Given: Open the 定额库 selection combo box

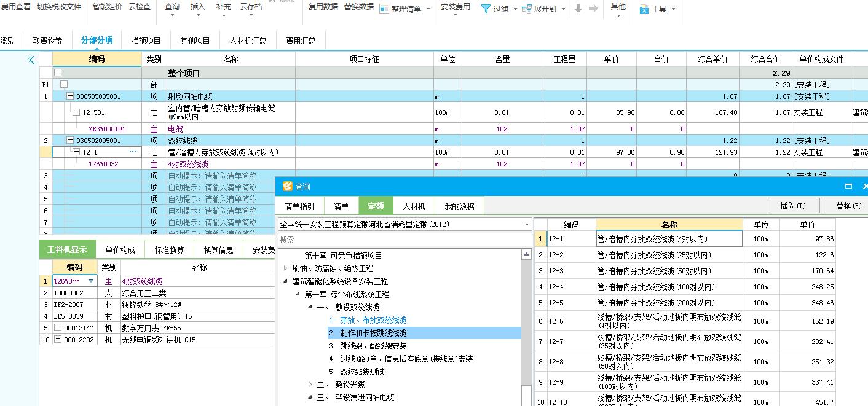Looking at the screenshot, I should point(404,224).
